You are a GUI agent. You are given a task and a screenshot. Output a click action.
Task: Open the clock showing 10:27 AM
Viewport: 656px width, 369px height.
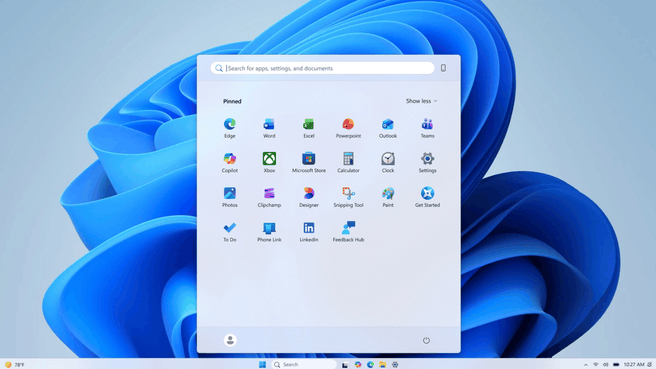pyautogui.click(x=634, y=365)
